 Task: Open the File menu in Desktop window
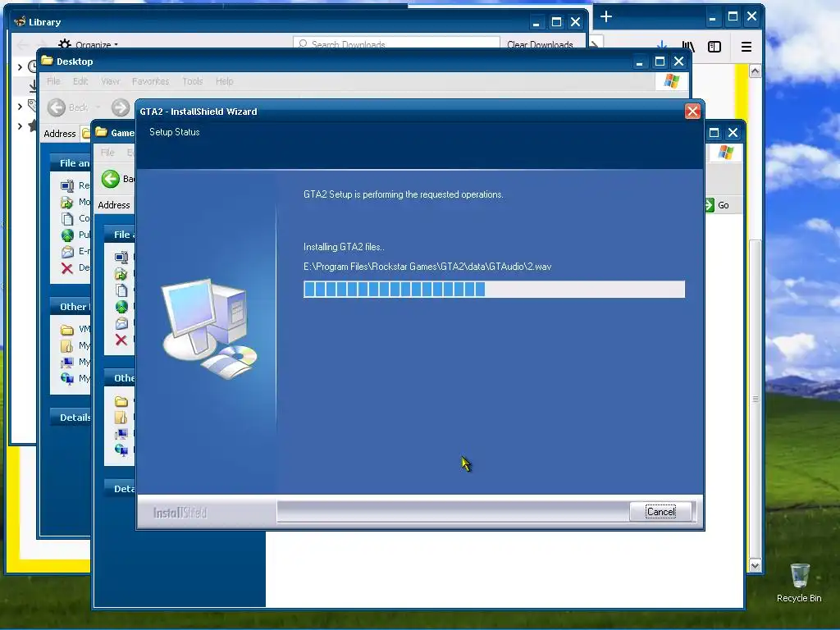pos(53,81)
